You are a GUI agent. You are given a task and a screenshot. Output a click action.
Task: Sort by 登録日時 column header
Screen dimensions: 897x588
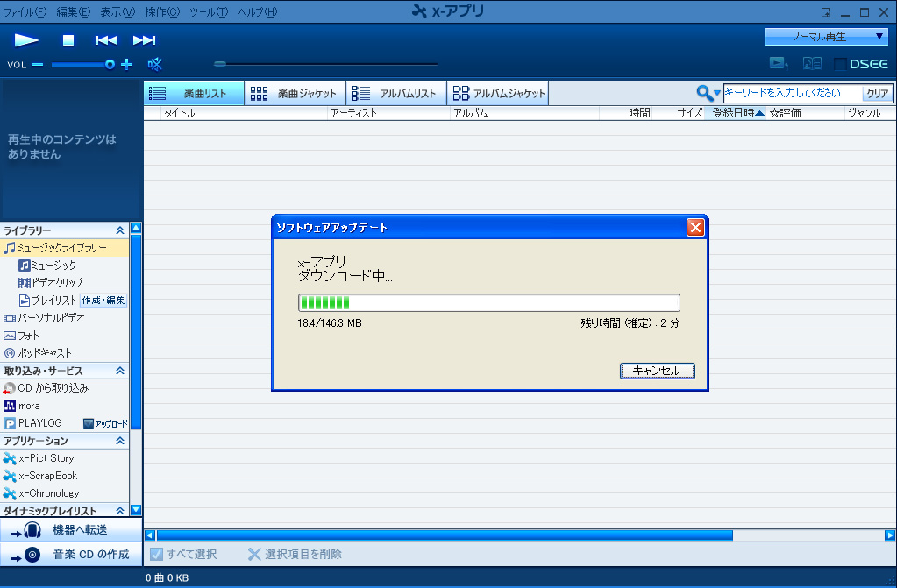tap(736, 113)
